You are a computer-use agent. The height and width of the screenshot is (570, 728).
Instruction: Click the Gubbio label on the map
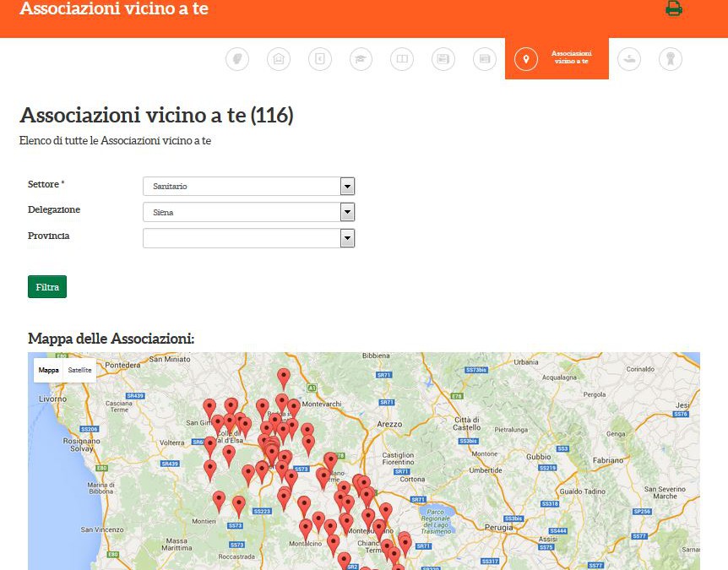pos(539,457)
